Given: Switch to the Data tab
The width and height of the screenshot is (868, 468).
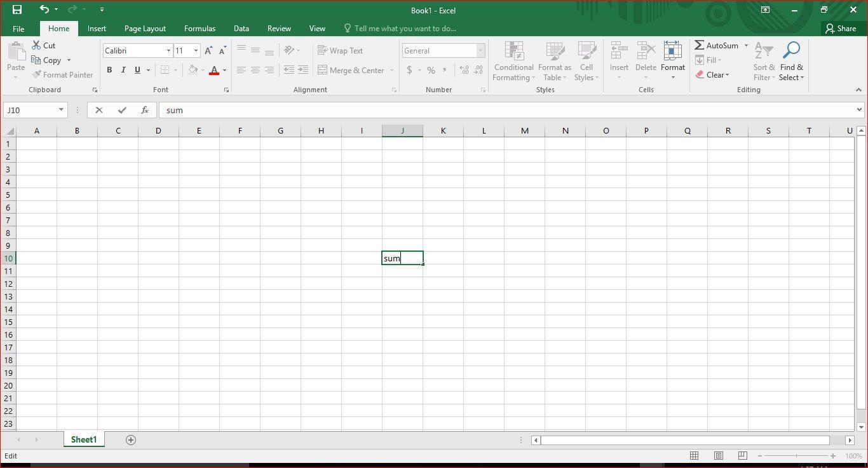Looking at the screenshot, I should tap(241, 29).
